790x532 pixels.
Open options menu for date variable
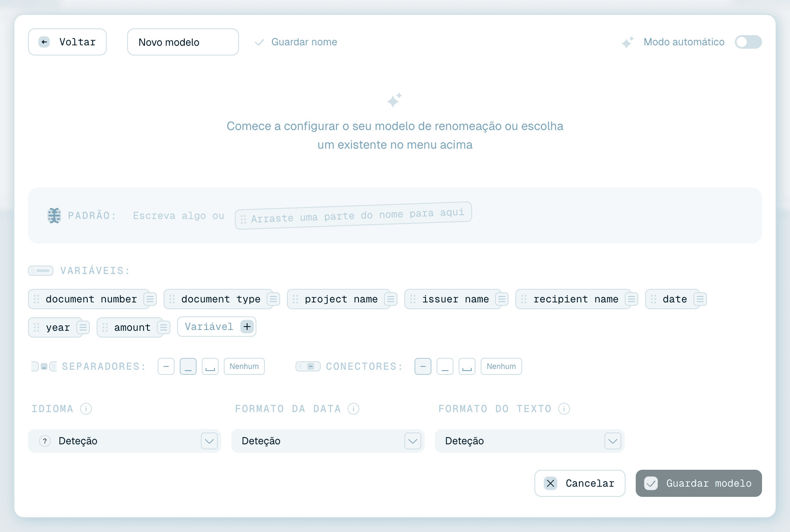[x=700, y=299]
